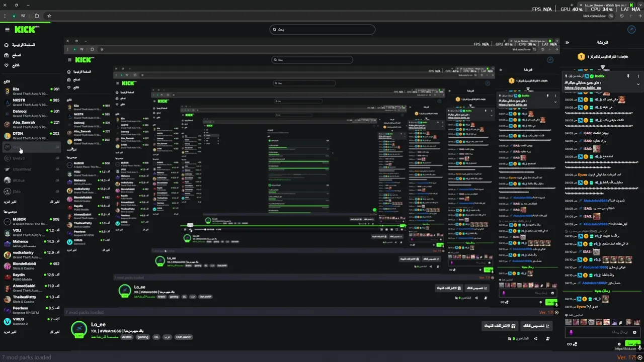Go to الصفحة الرئيسية home in the outermost sidebar

(20, 45)
